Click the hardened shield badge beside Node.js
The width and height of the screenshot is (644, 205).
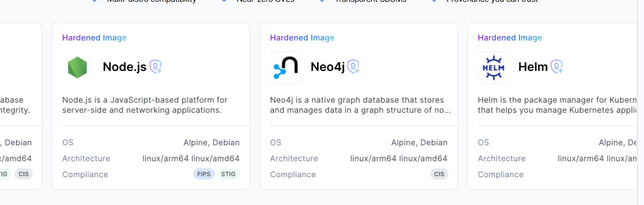point(155,67)
